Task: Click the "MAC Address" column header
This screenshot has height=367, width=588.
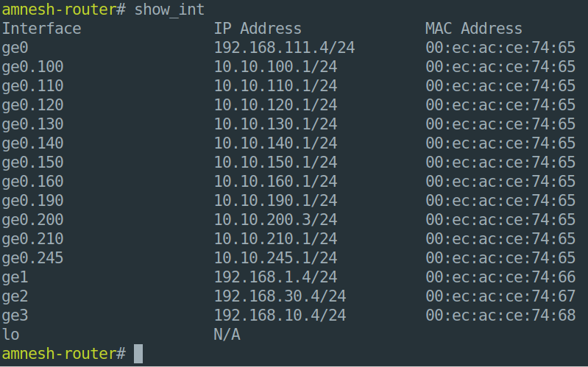Action: tap(474, 29)
